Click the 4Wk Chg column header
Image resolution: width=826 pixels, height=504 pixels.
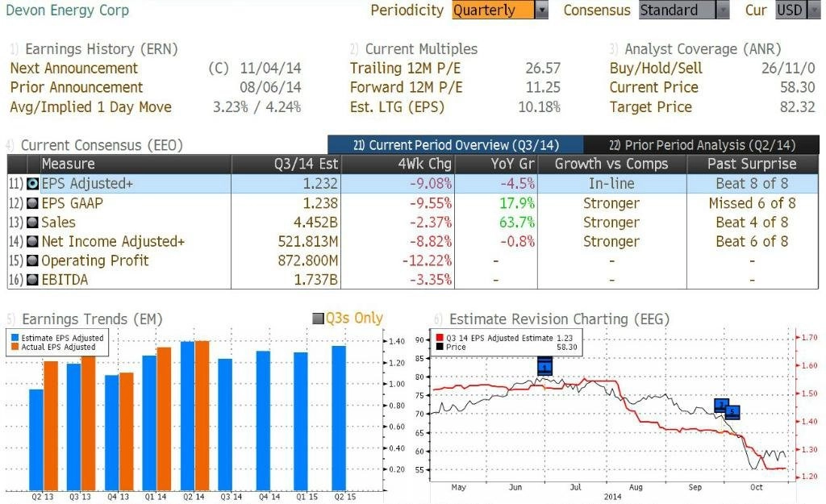point(398,164)
